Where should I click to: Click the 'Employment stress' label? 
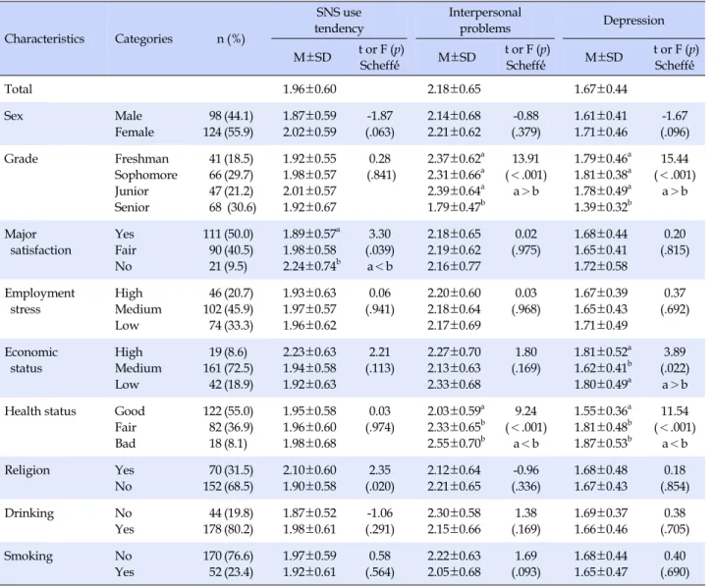tap(39, 301)
